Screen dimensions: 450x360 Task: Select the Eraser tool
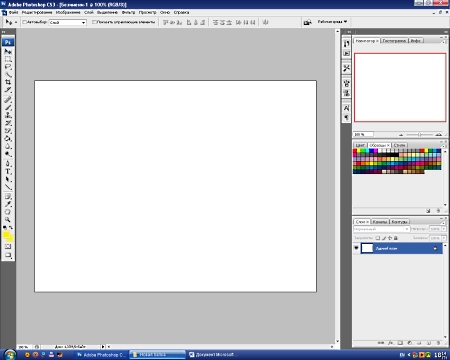(x=8, y=131)
